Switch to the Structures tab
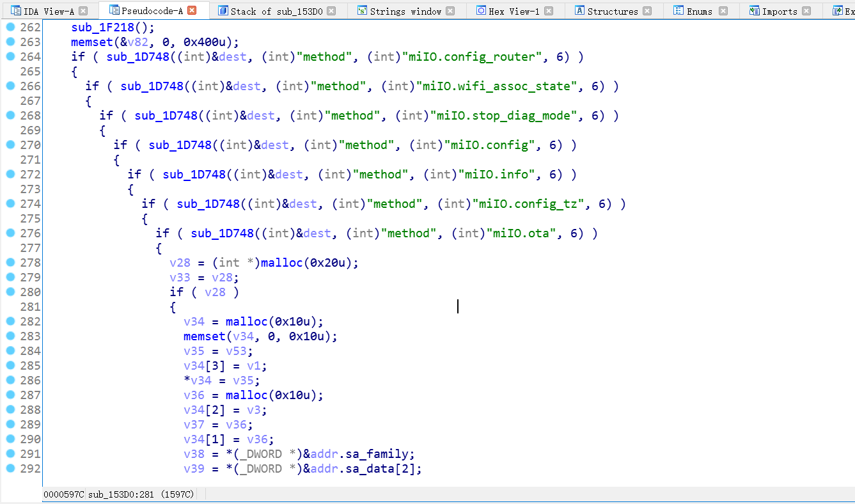The width and height of the screenshot is (855, 504). [612, 11]
